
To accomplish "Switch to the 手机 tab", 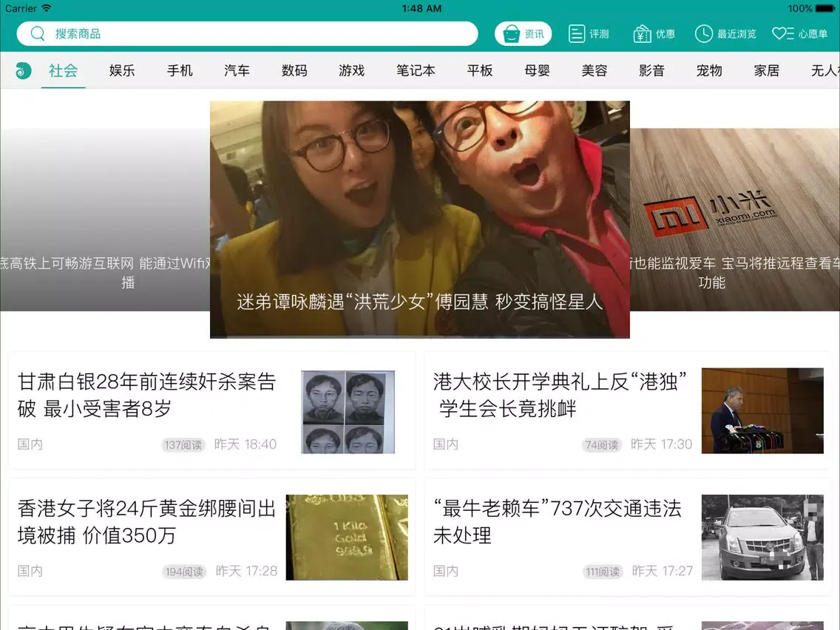I will (180, 70).
